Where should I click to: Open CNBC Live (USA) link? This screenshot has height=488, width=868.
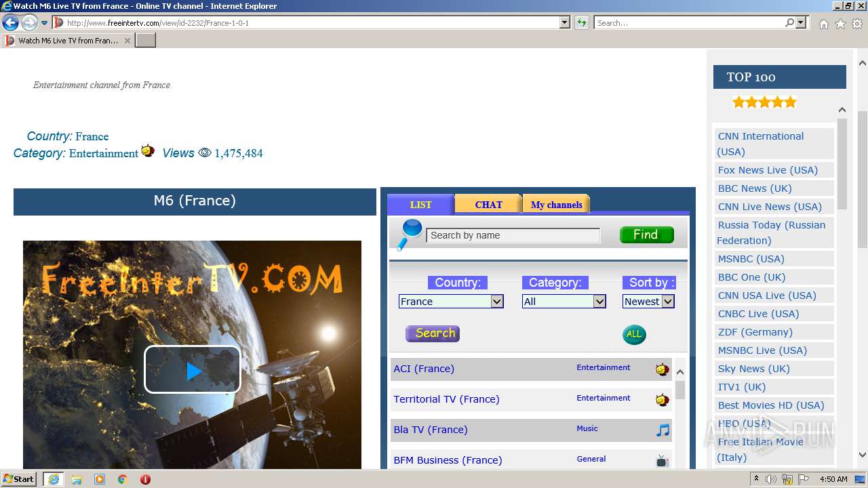coord(759,314)
